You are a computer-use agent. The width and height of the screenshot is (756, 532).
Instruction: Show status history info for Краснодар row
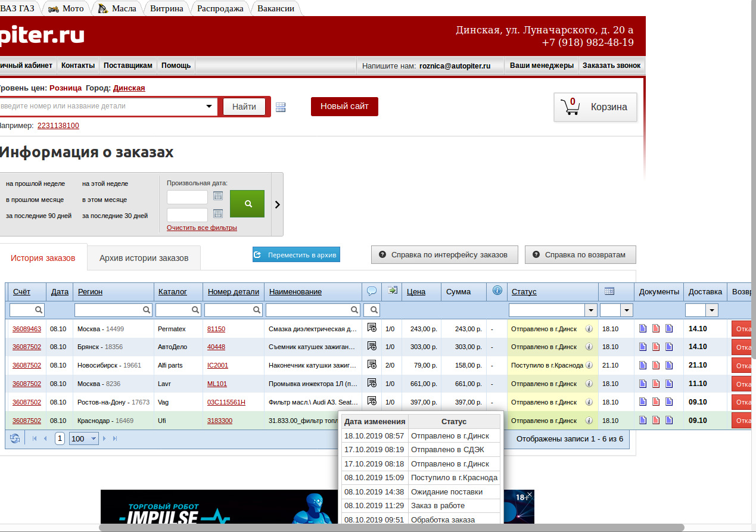coord(589,421)
